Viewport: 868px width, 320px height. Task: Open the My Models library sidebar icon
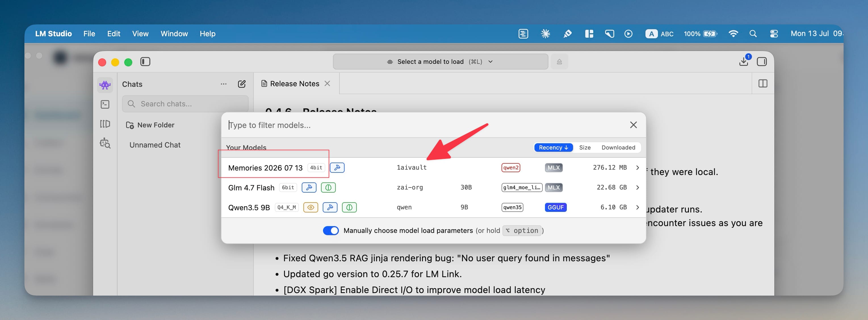point(105,124)
